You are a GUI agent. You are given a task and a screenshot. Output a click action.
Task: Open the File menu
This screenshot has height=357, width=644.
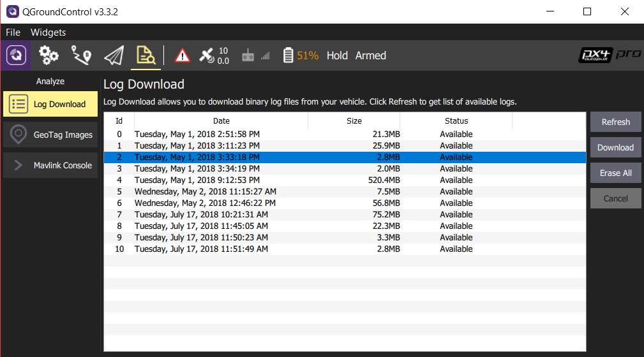point(13,32)
